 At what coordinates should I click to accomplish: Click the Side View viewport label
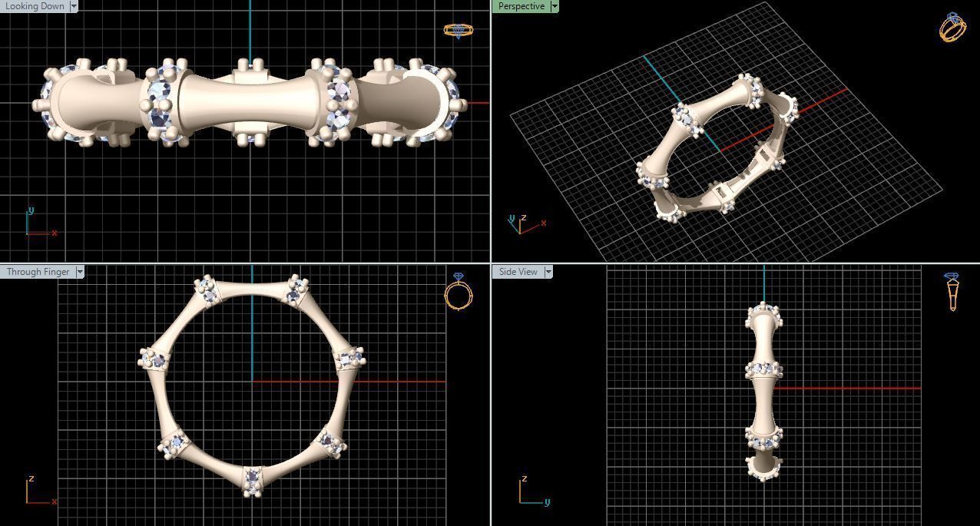pos(518,272)
